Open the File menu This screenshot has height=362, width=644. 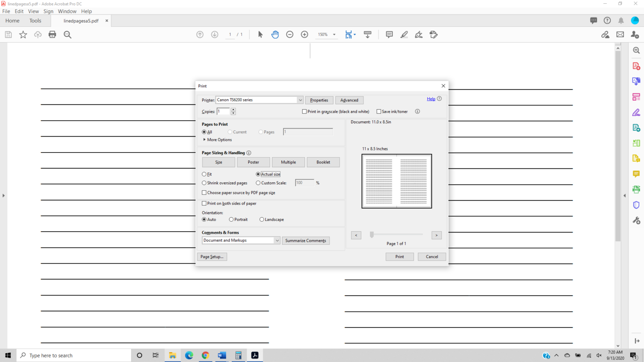[x=6, y=11]
